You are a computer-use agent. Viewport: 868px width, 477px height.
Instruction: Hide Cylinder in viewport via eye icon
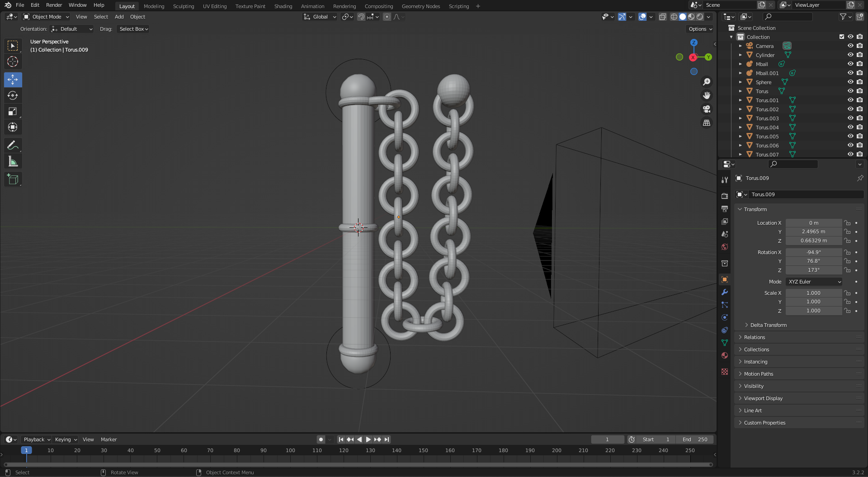pyautogui.click(x=850, y=55)
